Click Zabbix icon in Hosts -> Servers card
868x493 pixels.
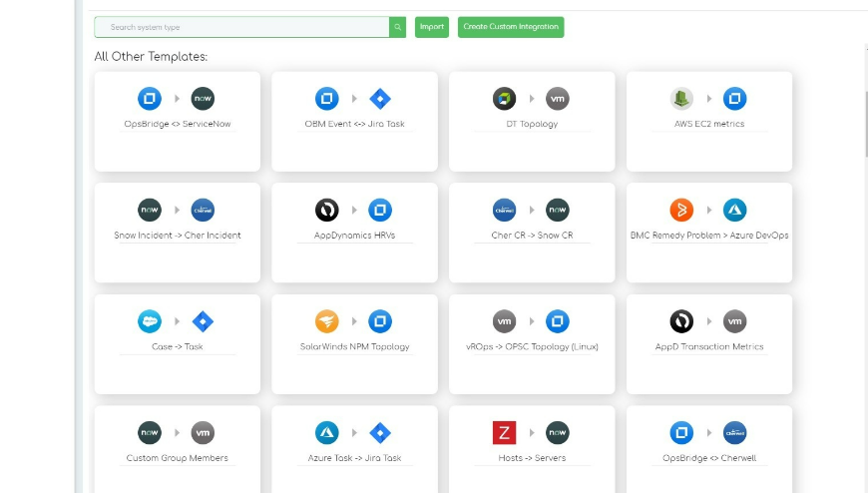tap(504, 432)
